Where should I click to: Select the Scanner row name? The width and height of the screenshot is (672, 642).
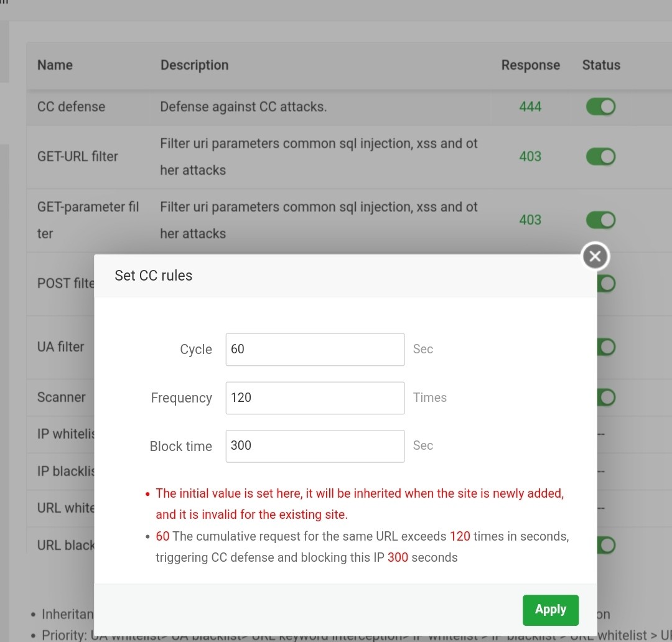[x=62, y=398]
